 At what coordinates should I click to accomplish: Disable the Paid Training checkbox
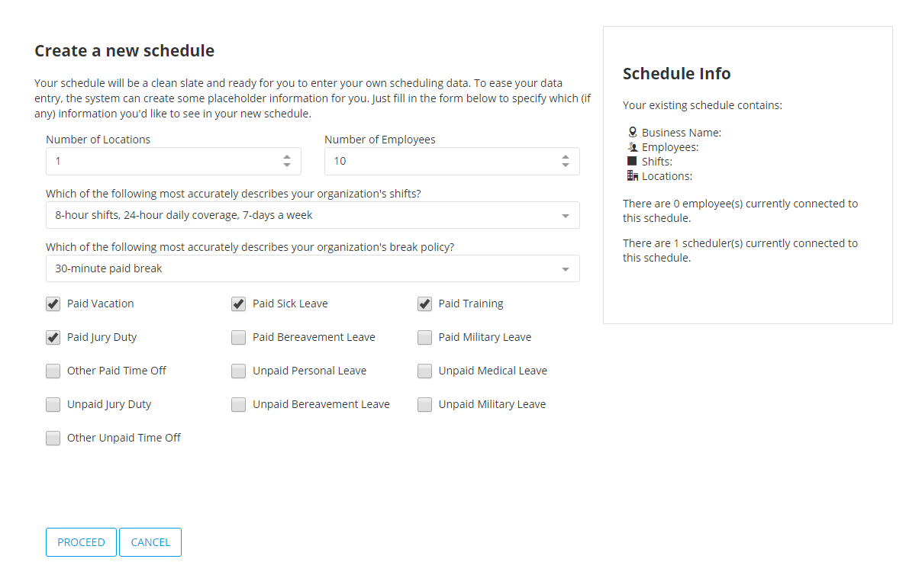coord(424,304)
